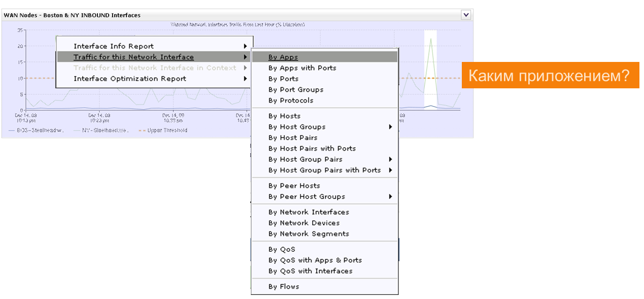
Task: Select By QoS with Apps & Ports
Action: 315,260
